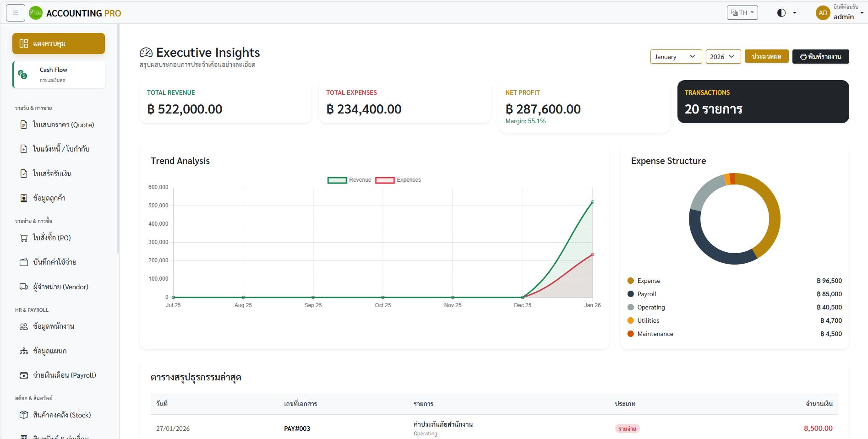Open the ข้อมูลพนักงาน employee menu item
Image resolution: width=868 pixels, height=439 pixels.
(54, 326)
